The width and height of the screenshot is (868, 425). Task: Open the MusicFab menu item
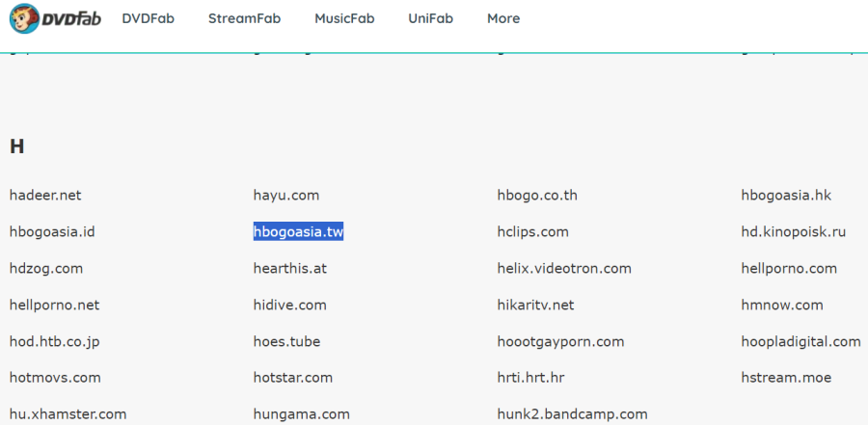point(344,19)
